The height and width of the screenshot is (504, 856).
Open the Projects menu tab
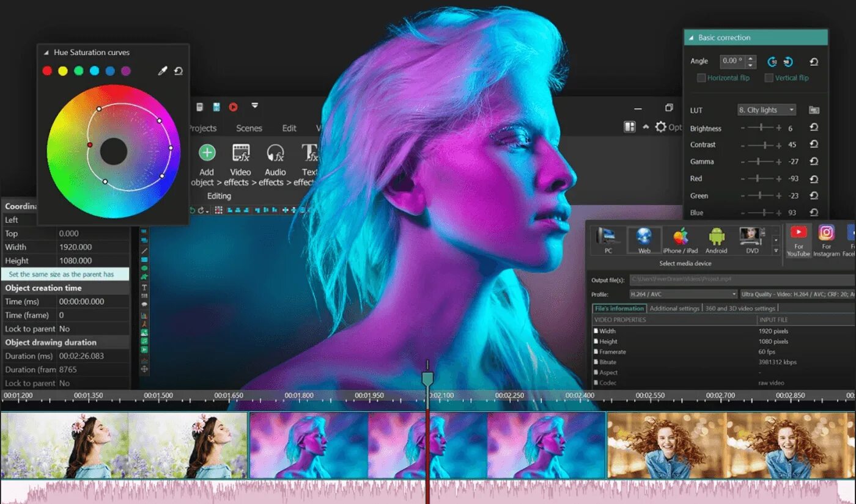202,128
